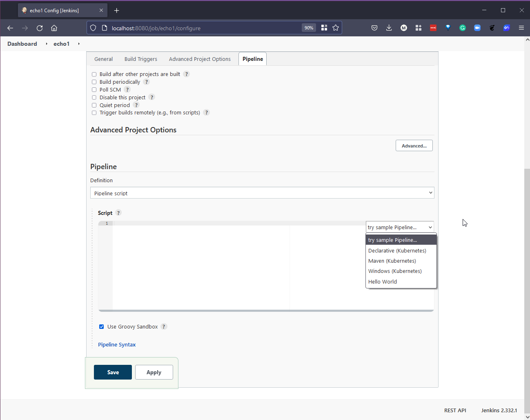
Task: Go to the browser home page icon
Action: (54, 28)
